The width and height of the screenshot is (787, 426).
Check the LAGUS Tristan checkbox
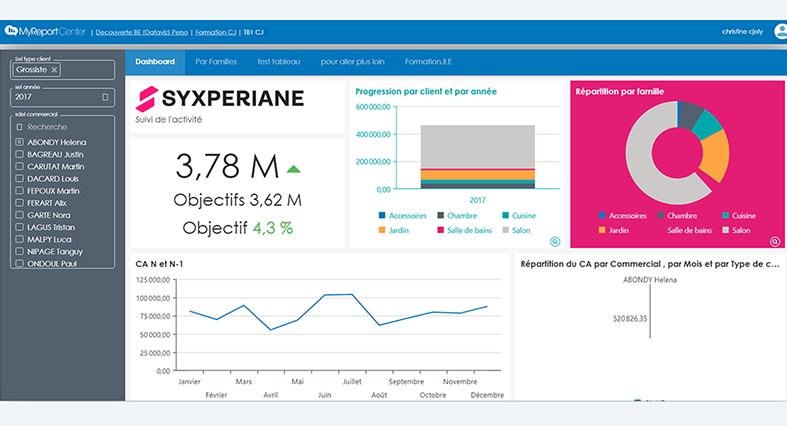(19, 227)
